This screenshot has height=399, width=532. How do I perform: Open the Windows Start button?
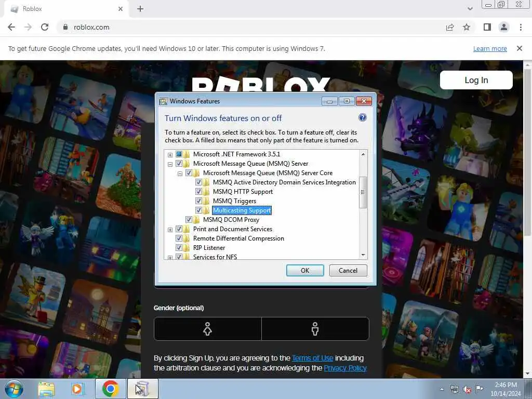click(14, 389)
